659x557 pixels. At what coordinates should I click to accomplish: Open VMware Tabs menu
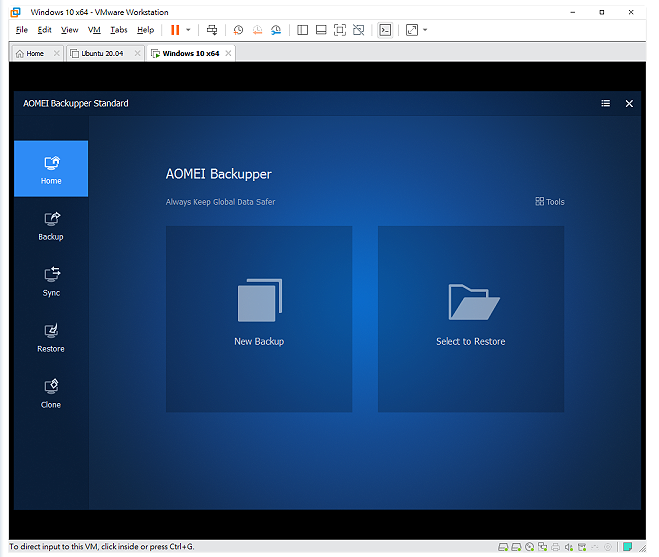point(119,30)
